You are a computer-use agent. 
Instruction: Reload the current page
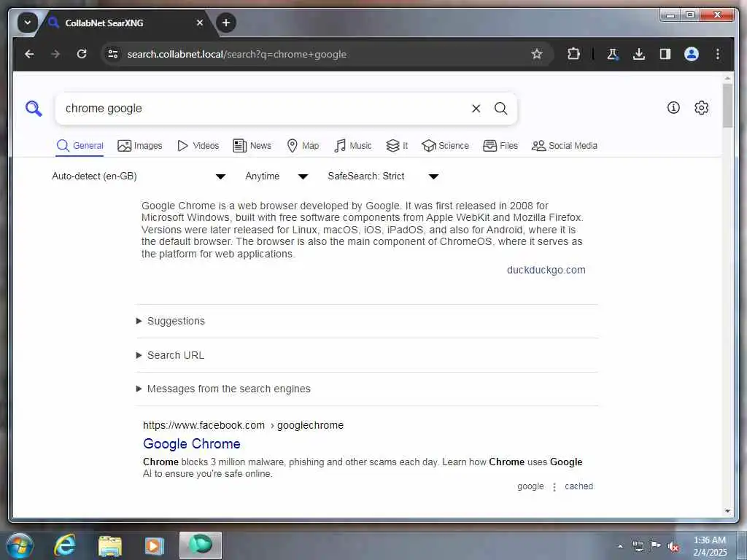[82, 54]
